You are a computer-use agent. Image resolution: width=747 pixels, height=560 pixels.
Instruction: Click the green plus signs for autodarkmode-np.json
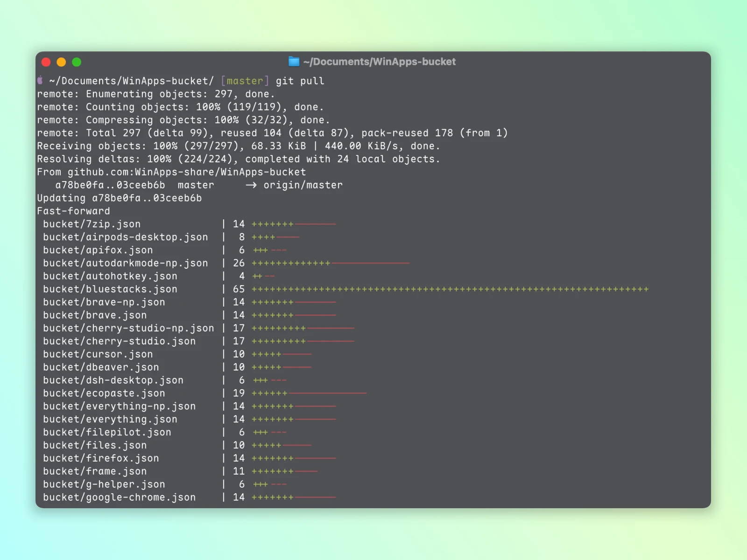tap(291, 263)
